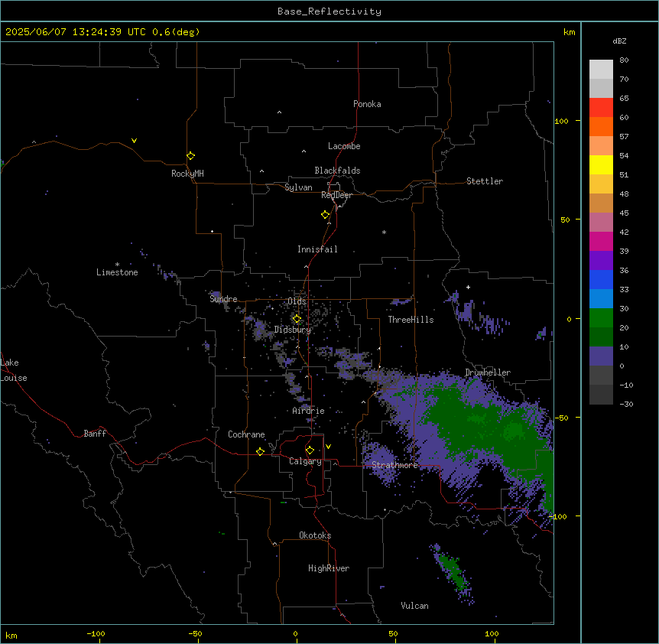Click the Blackfalds town label
The height and width of the screenshot is (644, 659).
click(337, 171)
